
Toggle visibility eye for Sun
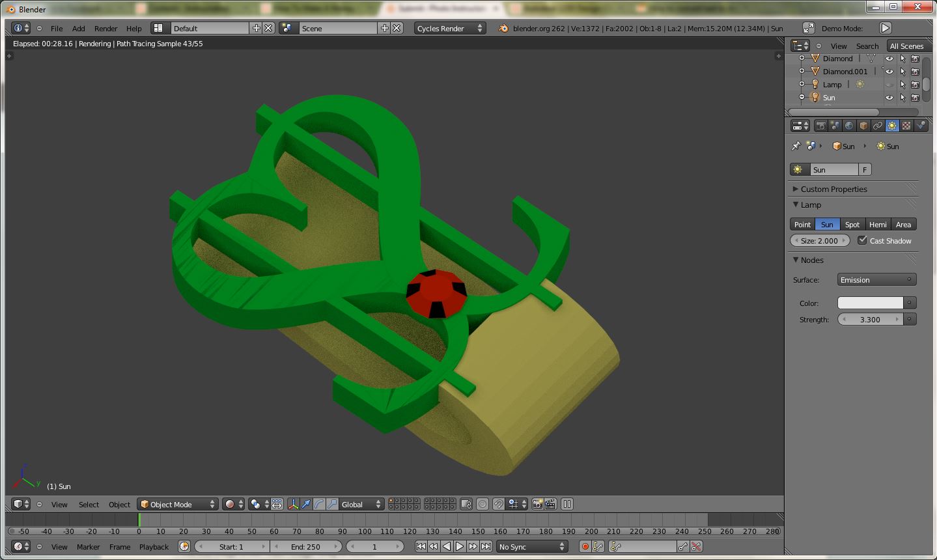point(889,98)
